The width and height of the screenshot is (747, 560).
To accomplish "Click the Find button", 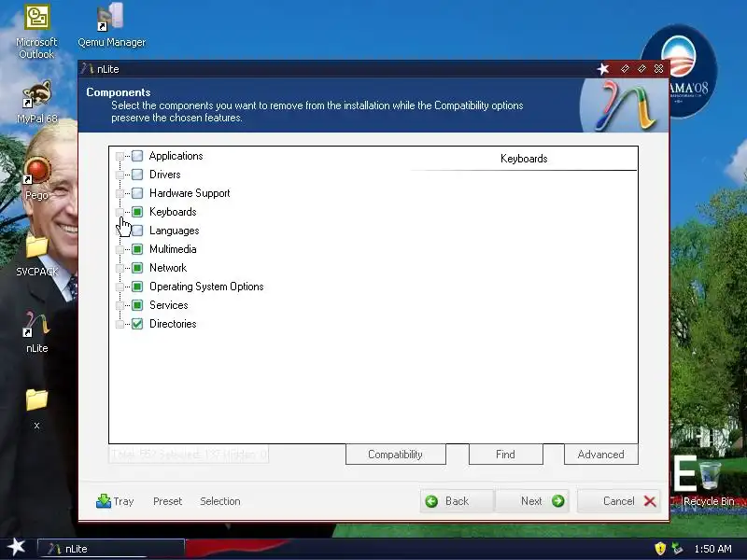I will point(505,455).
